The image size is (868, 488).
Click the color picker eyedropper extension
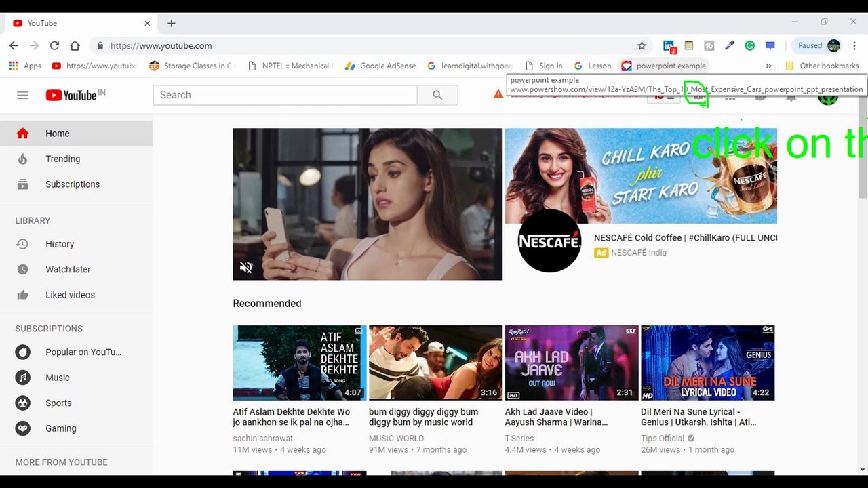pyautogui.click(x=730, y=45)
